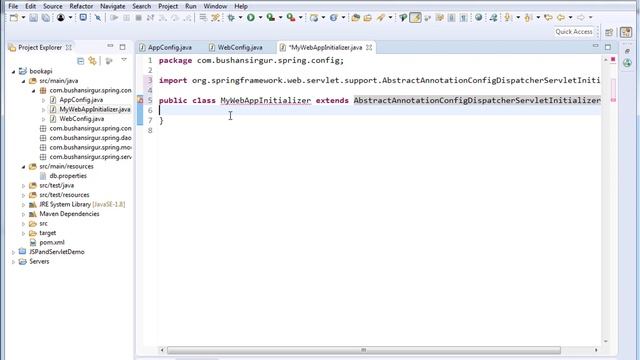Click the 'import' keyword on line 3
The width and height of the screenshot is (640, 360).
coord(173,80)
